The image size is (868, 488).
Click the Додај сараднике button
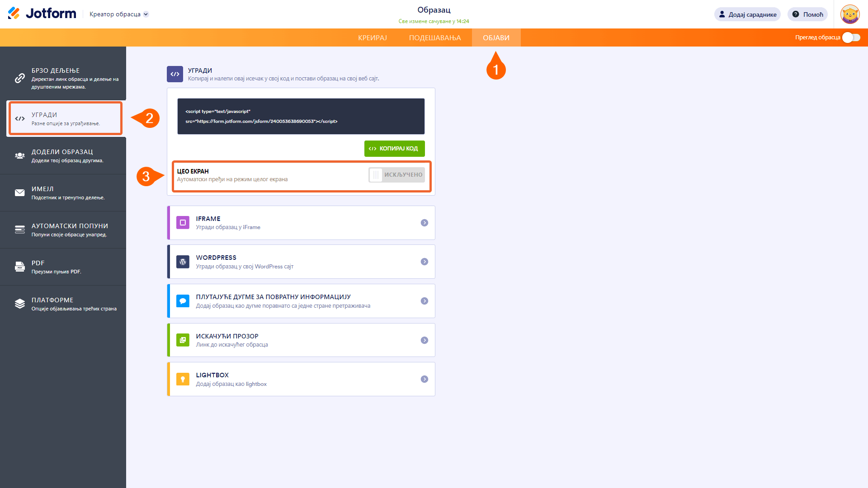pos(747,14)
